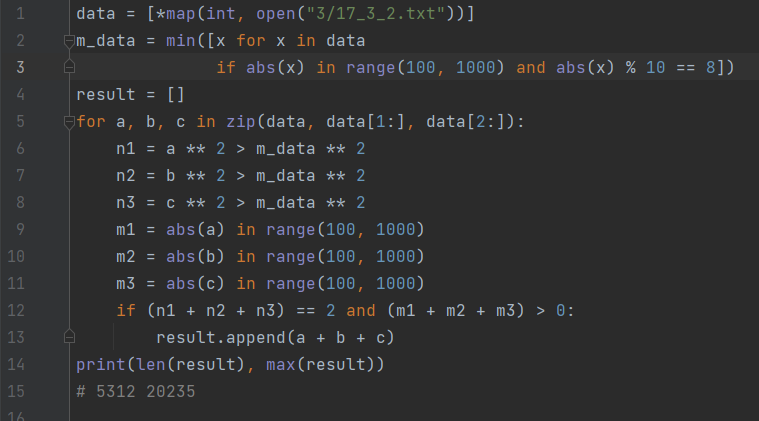The height and width of the screenshot is (421, 759).
Task: Click the file path string "3/17_3_2.txt"
Action: tap(376, 14)
